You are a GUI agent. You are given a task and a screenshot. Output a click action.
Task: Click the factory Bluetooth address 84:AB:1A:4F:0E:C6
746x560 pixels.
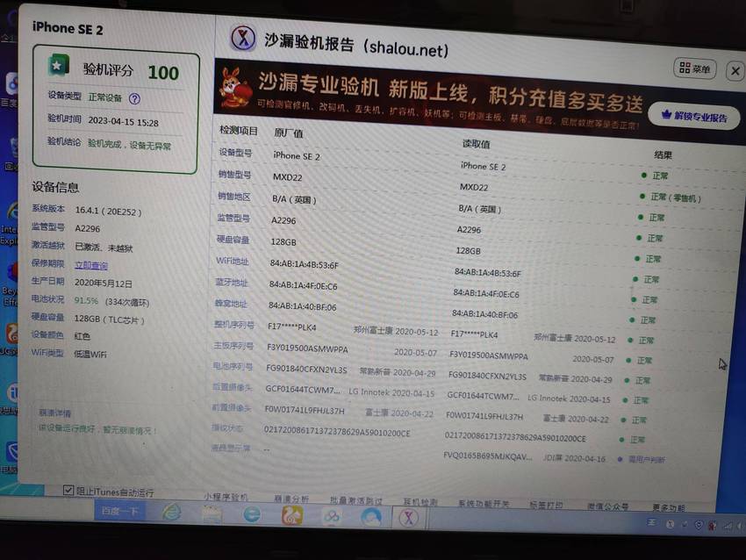pos(303,285)
